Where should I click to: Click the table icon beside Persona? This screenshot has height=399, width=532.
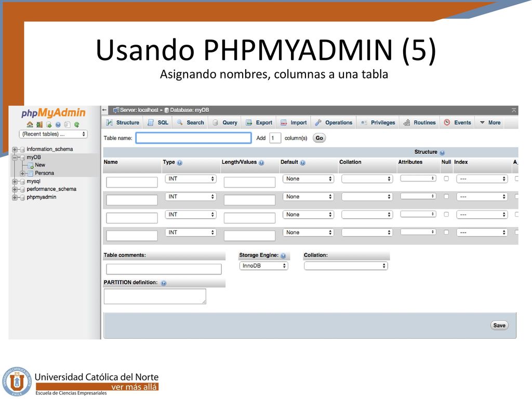pyautogui.click(x=31, y=174)
